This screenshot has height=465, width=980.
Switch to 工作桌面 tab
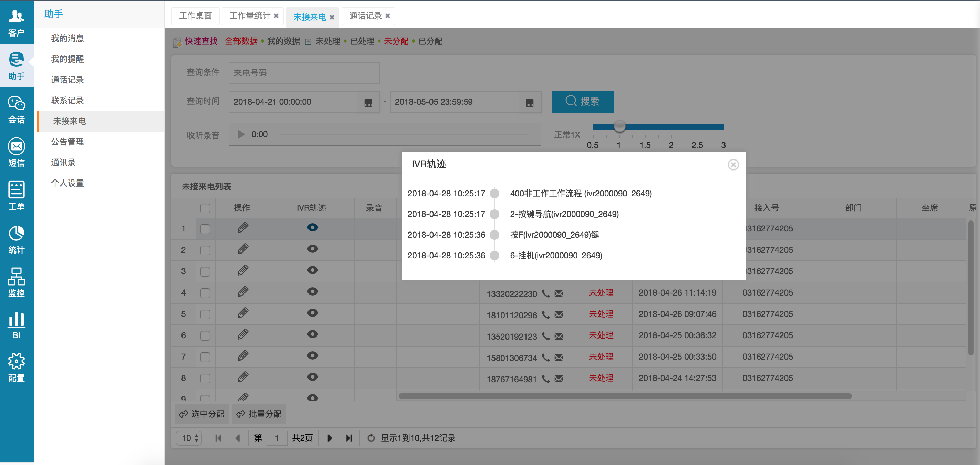[196, 16]
